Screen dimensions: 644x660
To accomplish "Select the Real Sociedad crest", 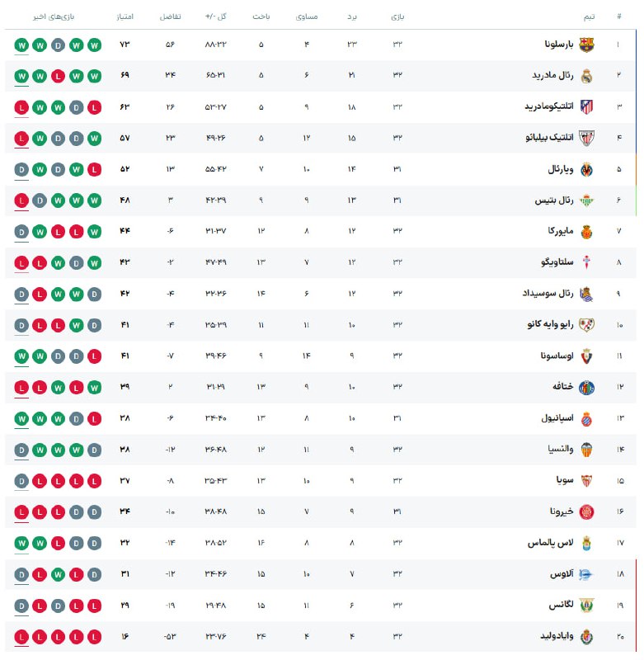I will (x=586, y=294).
